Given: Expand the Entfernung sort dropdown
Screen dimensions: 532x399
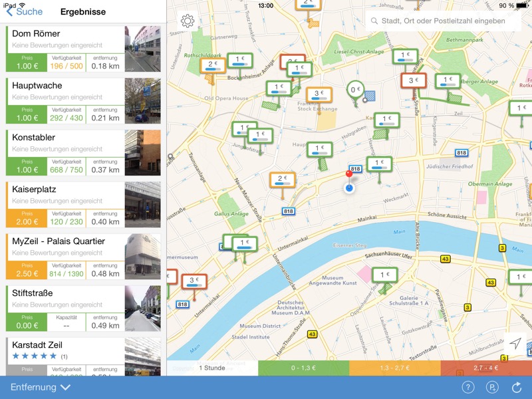Looking at the screenshot, I should click(41, 387).
